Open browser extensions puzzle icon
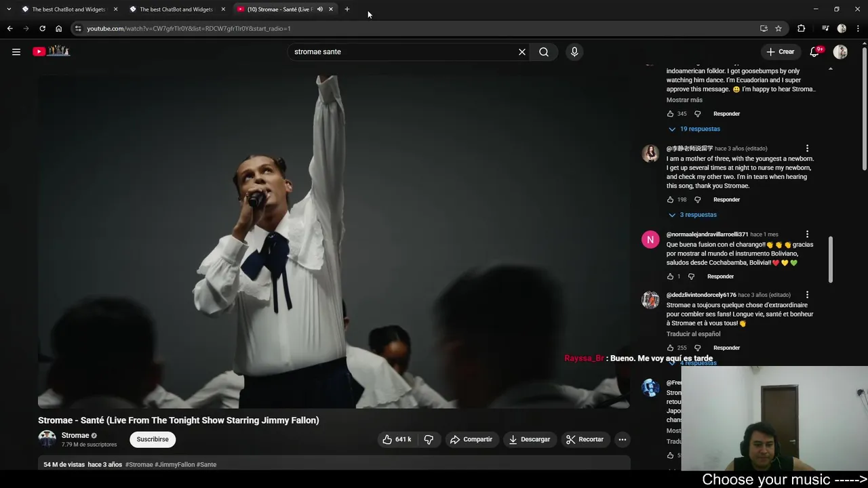The width and height of the screenshot is (868, 488). pos(802,28)
